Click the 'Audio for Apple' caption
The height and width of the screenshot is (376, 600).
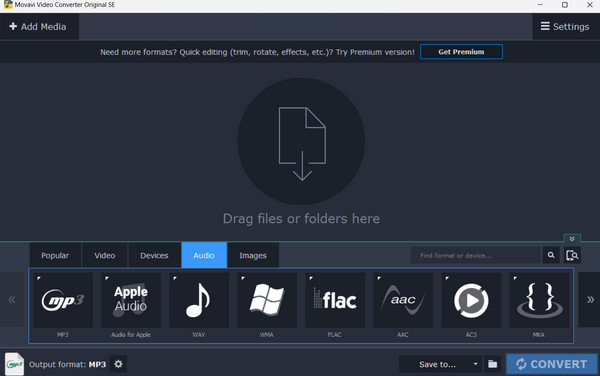coord(131,335)
